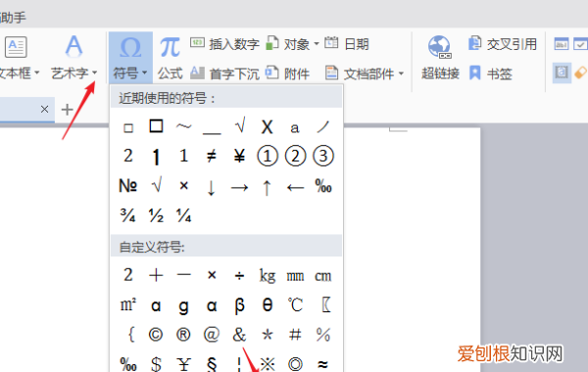Screen dimensions: 588x372
Task: Insert the ampersand & symbol
Action: (x=239, y=334)
